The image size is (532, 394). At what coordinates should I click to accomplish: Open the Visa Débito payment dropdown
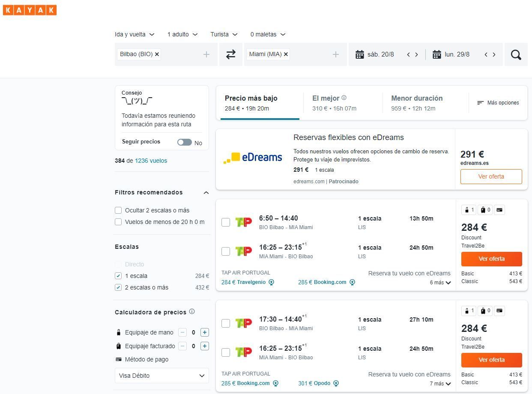[x=162, y=376]
